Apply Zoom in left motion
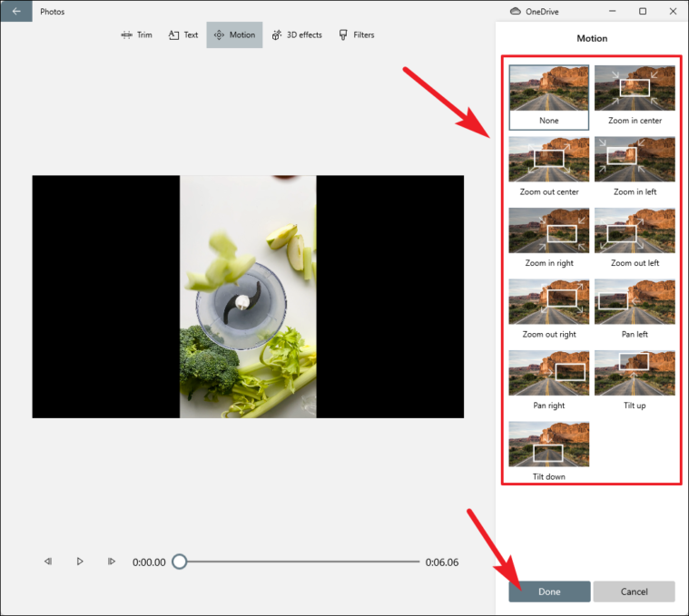Viewport: 689px width, 616px height. (x=635, y=167)
